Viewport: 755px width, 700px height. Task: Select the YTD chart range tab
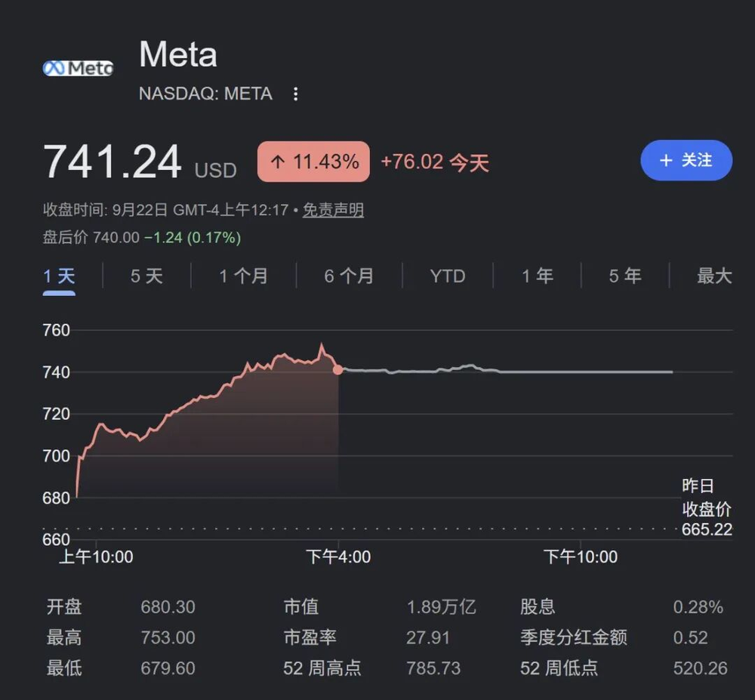(x=448, y=276)
